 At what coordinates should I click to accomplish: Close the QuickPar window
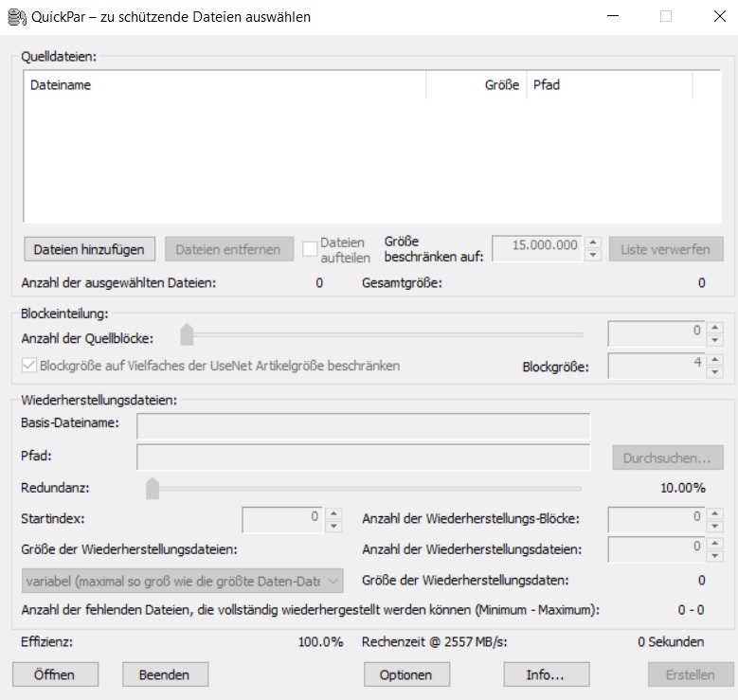(719, 16)
